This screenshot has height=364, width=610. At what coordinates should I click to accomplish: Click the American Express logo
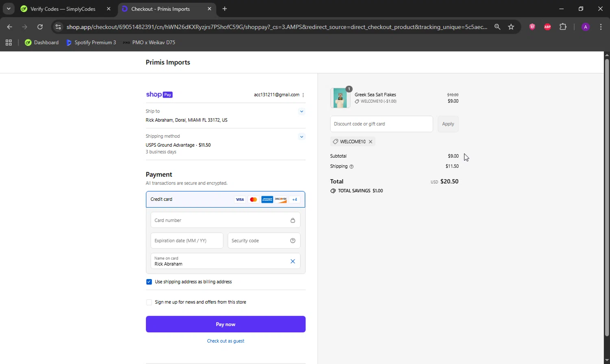(267, 199)
